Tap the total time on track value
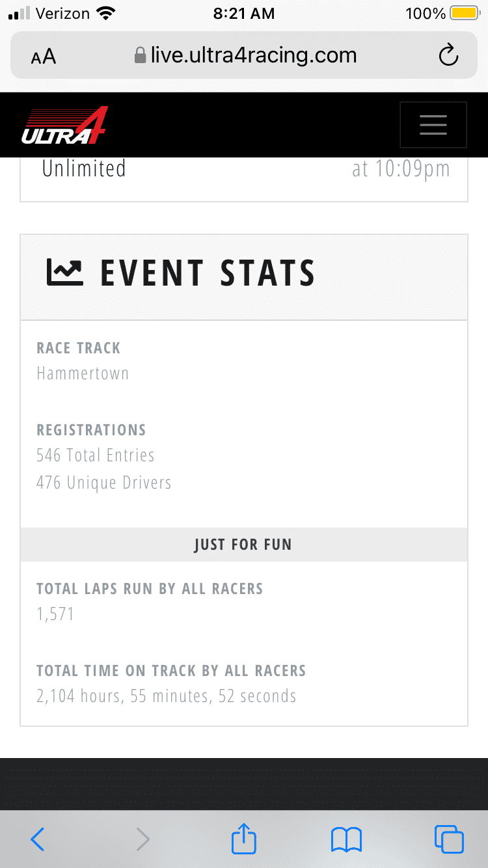 pyautogui.click(x=167, y=696)
